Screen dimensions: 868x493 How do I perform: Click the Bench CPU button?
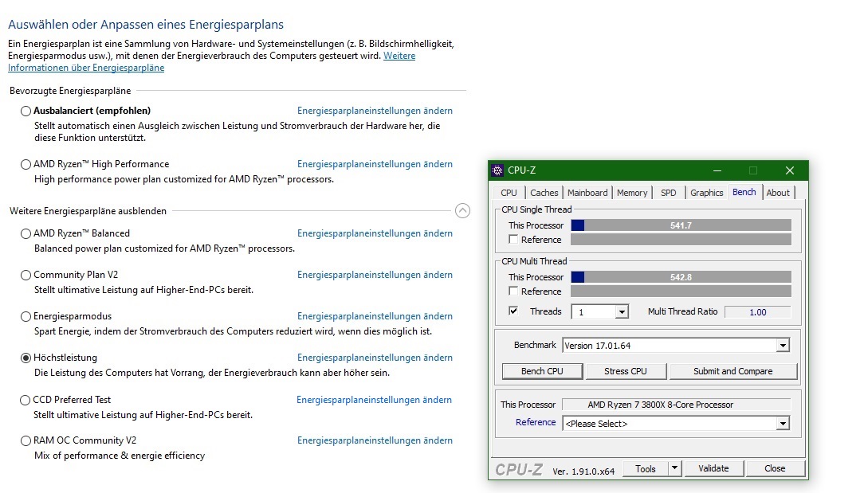[x=542, y=371]
